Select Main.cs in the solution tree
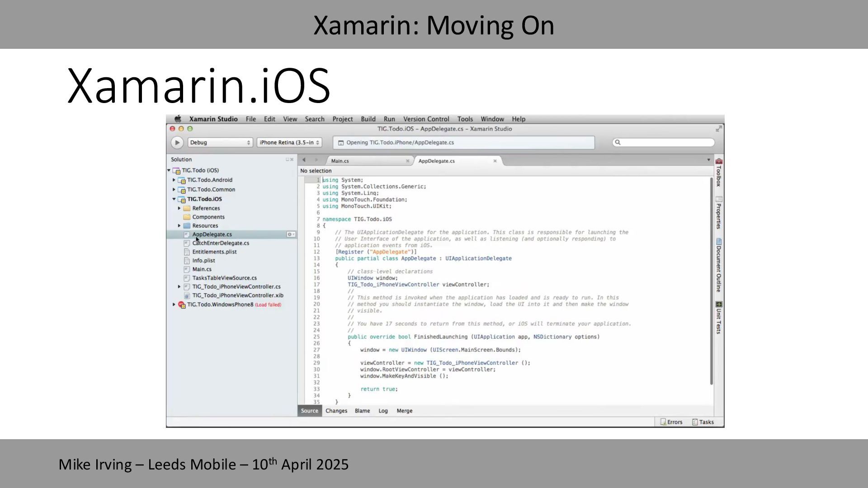 coord(202,269)
